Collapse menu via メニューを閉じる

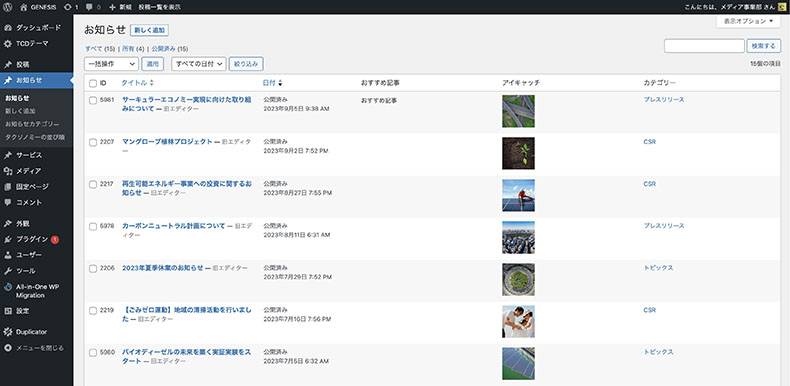36,348
